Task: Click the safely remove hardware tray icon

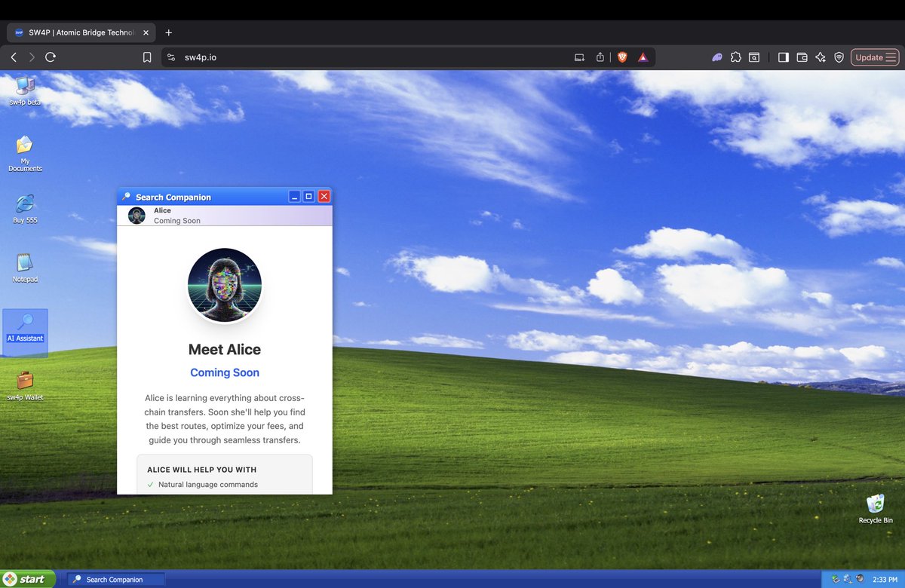Action: tap(835, 579)
